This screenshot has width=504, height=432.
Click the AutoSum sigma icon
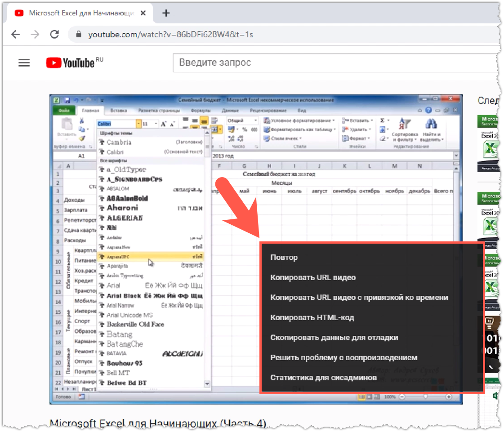point(382,120)
